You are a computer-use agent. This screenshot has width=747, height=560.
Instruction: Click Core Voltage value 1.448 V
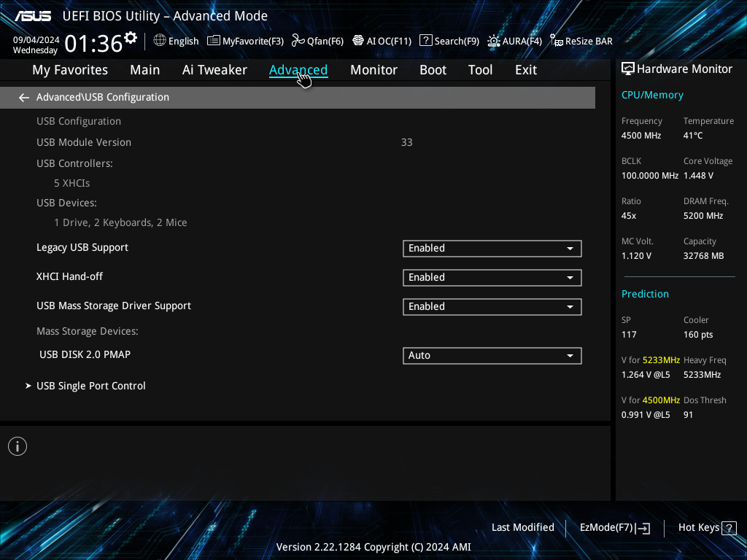pyautogui.click(x=698, y=176)
